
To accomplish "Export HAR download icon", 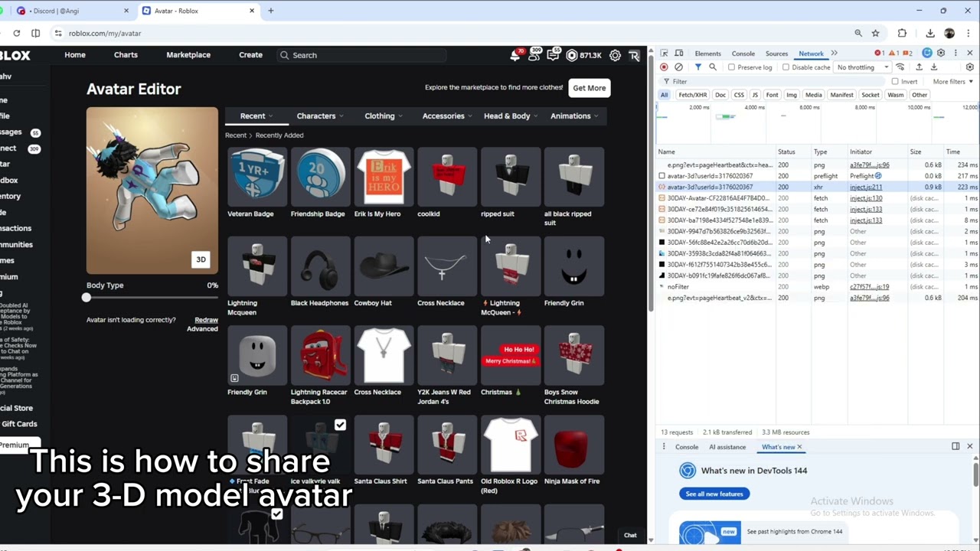I will (x=933, y=67).
